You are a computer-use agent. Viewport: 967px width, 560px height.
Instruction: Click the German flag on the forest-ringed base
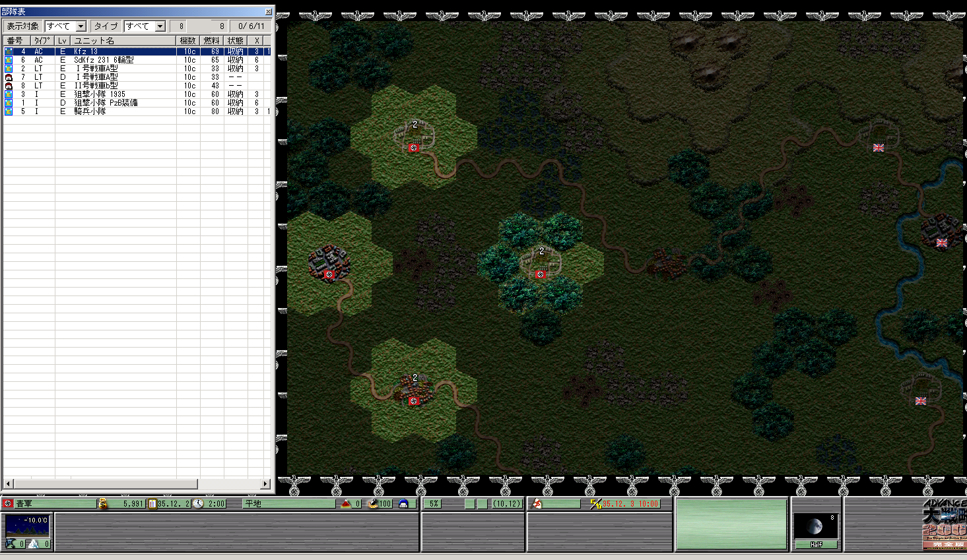[541, 274]
